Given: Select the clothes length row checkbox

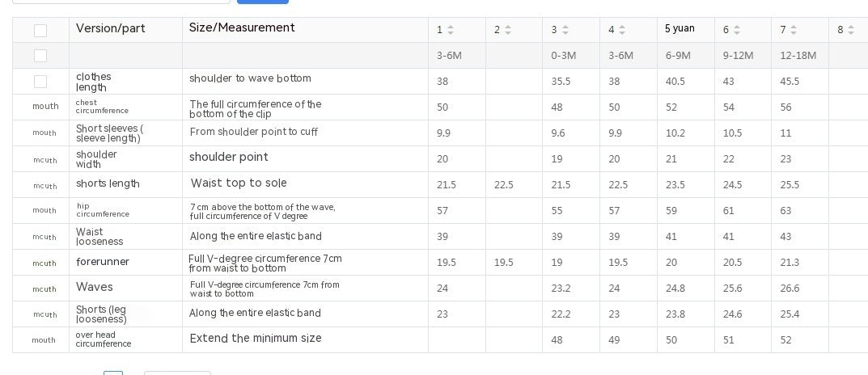Looking at the screenshot, I should [40, 82].
